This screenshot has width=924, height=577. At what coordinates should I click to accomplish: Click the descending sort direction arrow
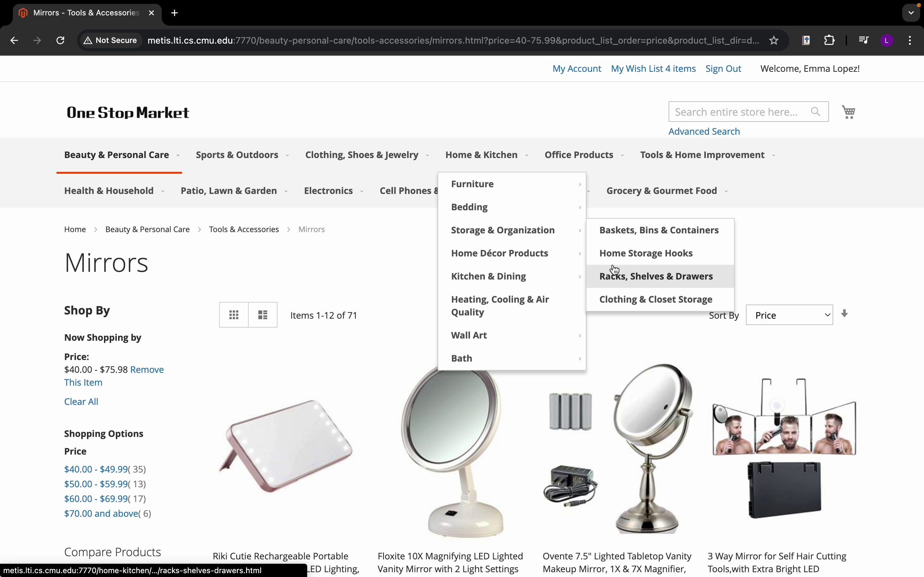point(844,314)
